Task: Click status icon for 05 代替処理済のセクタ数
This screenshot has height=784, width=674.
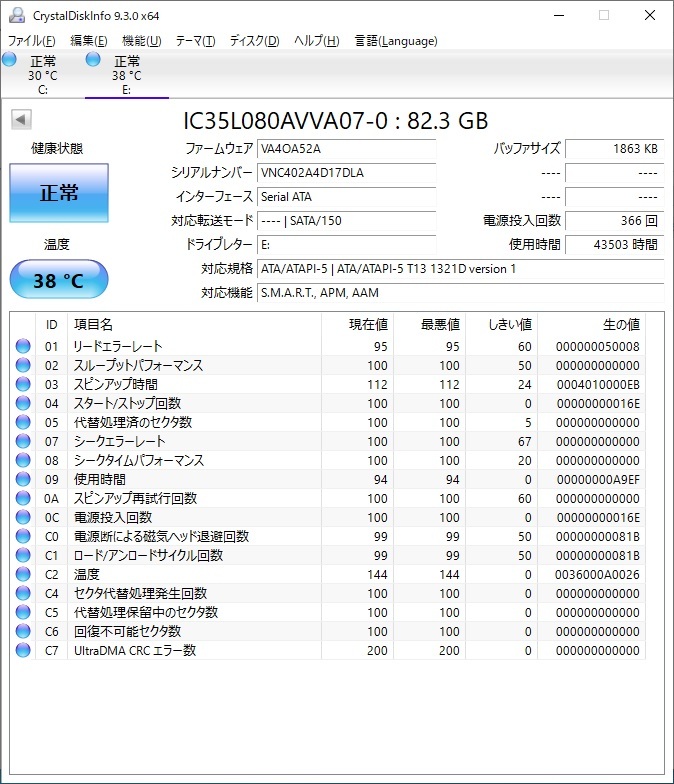Action: point(23,422)
